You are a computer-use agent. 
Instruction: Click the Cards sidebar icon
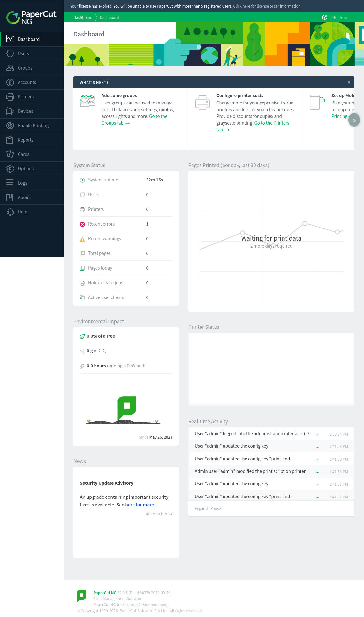[x=10, y=154]
